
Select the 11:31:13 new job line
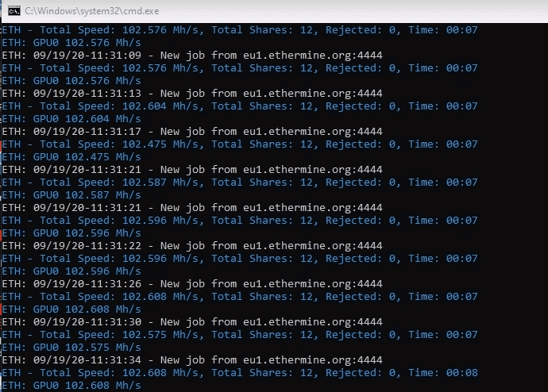point(191,94)
